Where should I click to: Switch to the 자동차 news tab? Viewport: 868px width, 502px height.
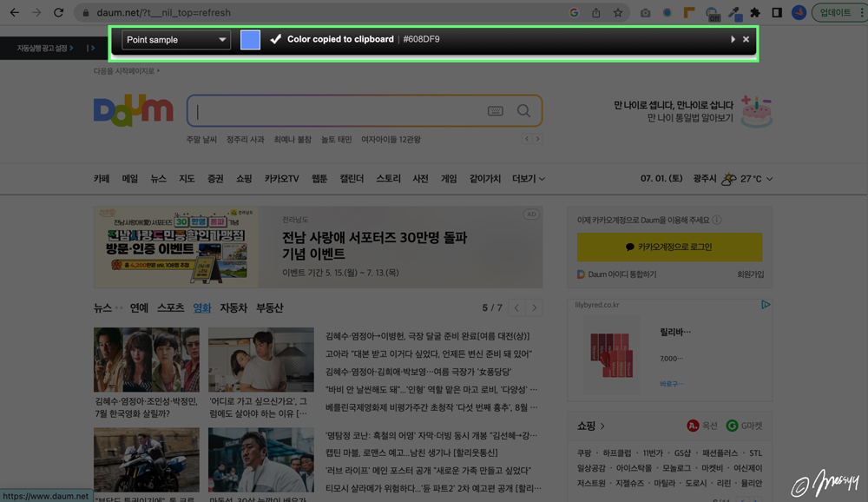[x=233, y=308]
